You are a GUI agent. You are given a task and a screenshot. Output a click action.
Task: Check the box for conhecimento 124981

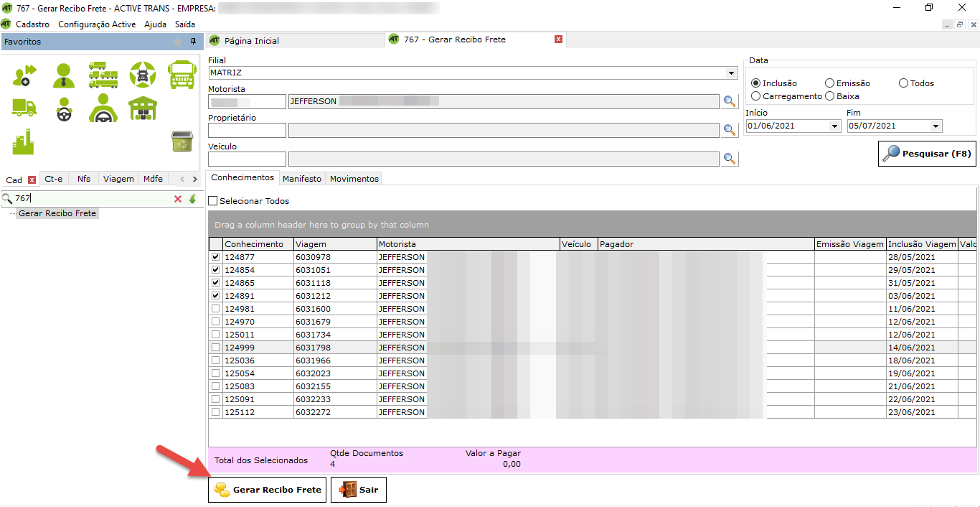(215, 309)
